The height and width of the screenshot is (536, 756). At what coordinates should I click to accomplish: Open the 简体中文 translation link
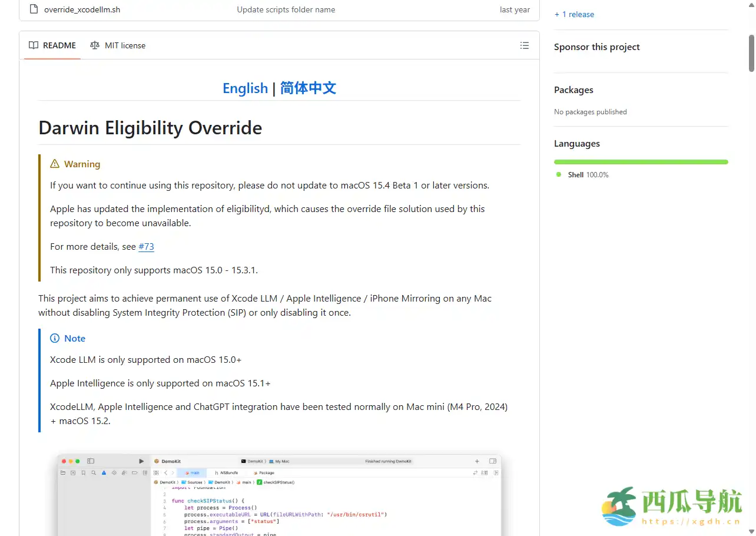[308, 88]
